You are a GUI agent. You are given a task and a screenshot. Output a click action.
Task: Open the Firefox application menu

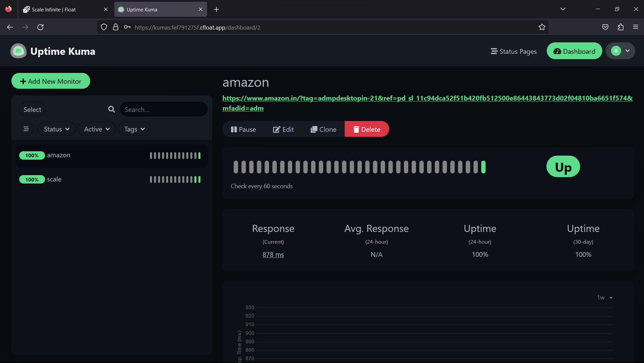pos(636,27)
